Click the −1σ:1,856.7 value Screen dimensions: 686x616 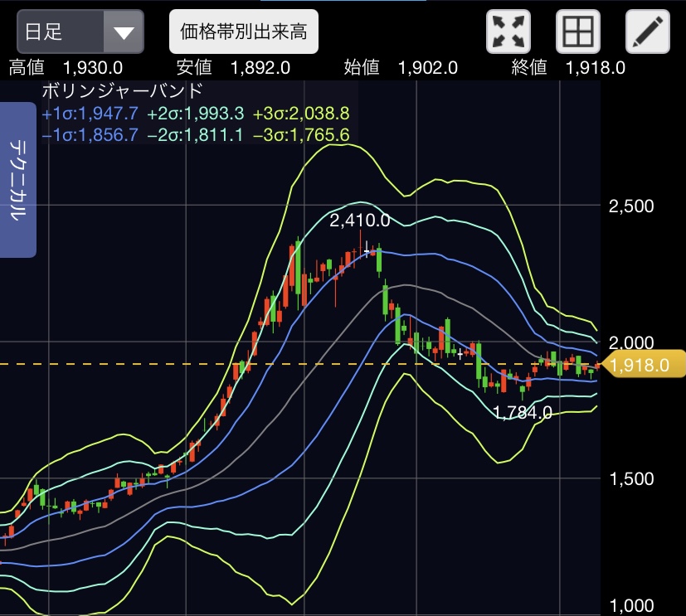point(90,134)
